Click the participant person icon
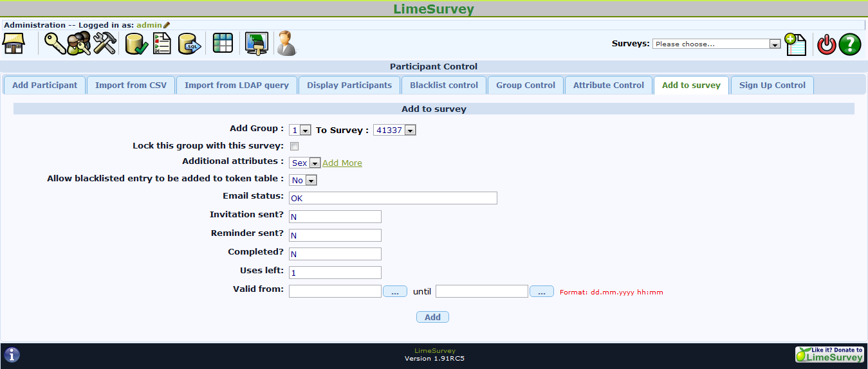868x369 pixels. click(x=286, y=44)
